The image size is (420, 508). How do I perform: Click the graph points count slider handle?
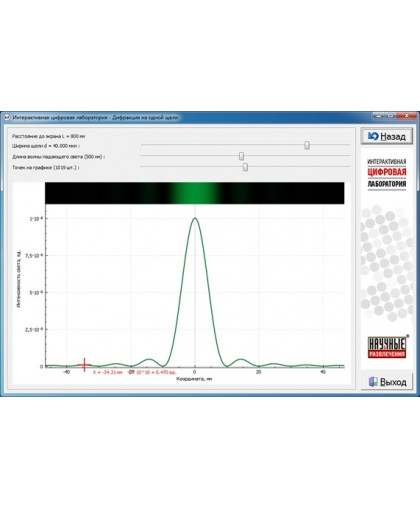tap(245, 167)
